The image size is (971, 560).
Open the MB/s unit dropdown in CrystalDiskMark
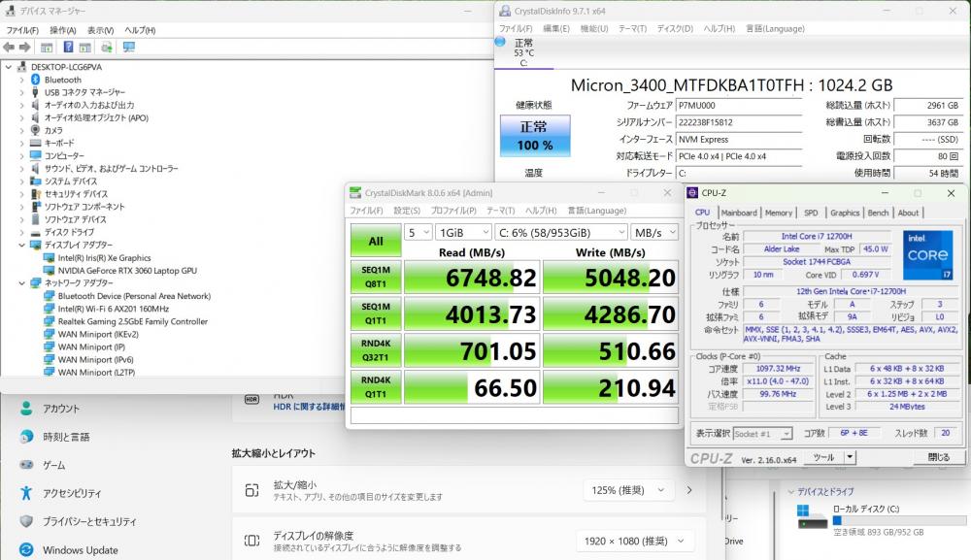653,233
